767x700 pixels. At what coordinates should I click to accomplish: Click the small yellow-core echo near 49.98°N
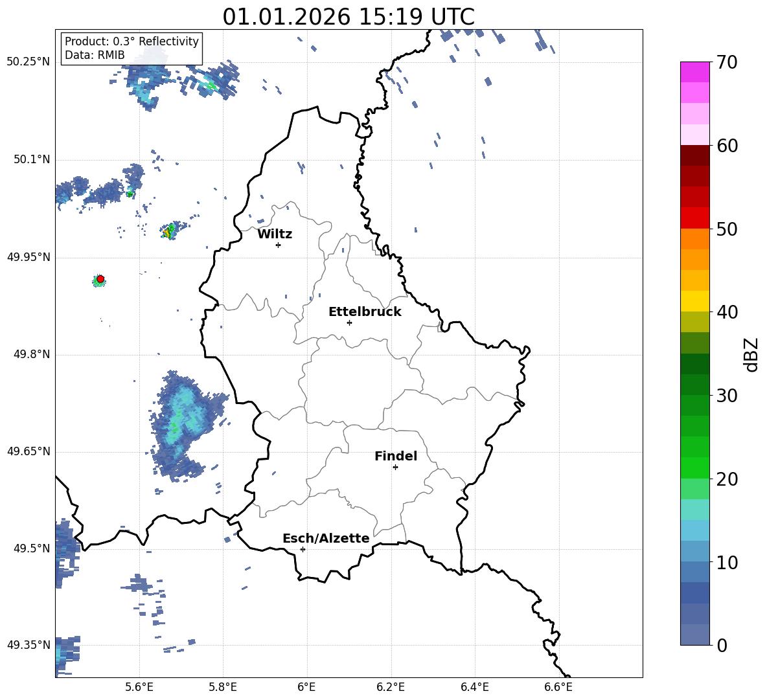point(170,231)
